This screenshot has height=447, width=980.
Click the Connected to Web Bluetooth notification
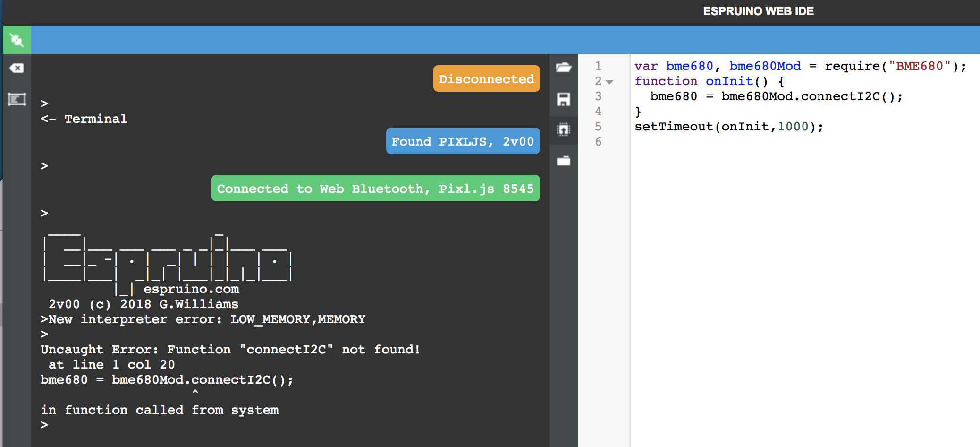376,188
